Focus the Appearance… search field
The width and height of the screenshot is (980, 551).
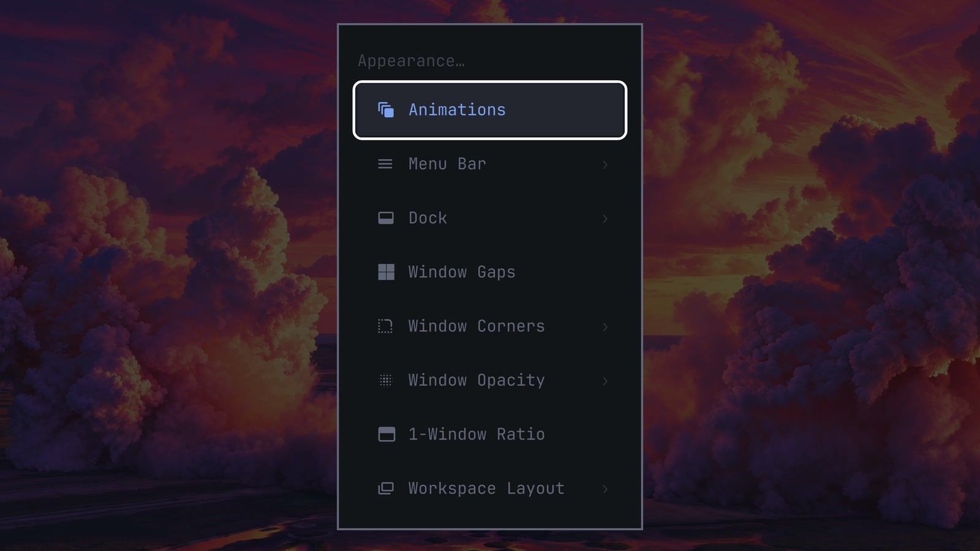tap(490, 61)
